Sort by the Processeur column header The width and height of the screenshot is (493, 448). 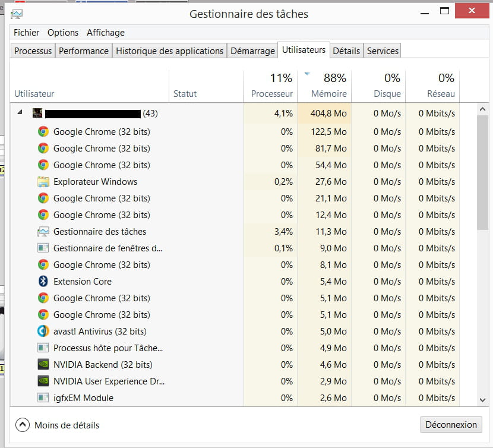(271, 93)
